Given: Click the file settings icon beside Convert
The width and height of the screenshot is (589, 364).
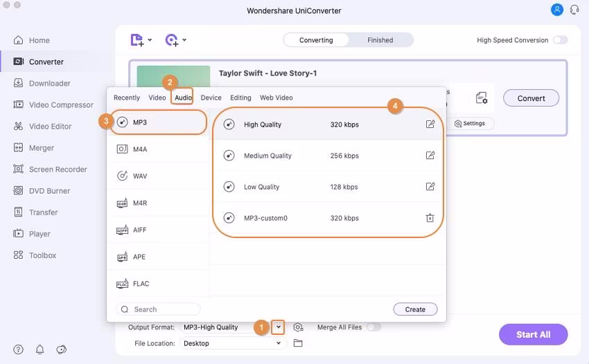Looking at the screenshot, I should 482,98.
